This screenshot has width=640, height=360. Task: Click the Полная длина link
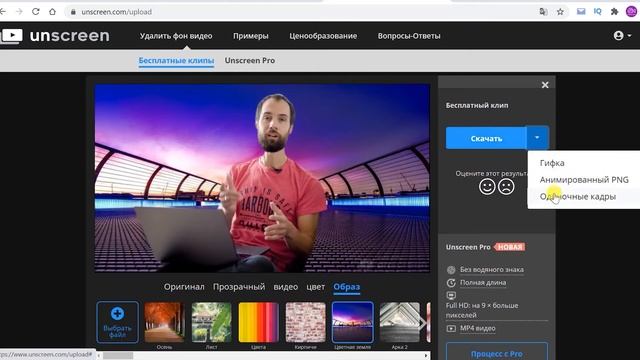tap(483, 282)
